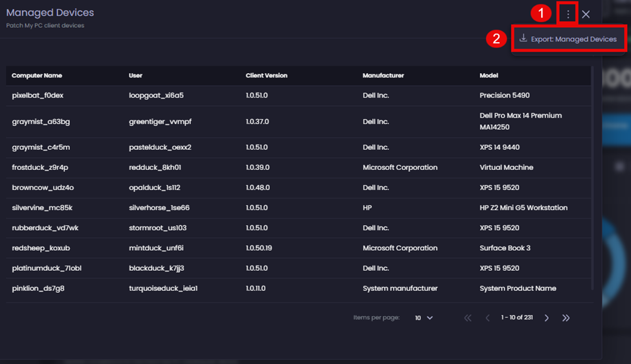631x364 pixels.
Task: Click user loopgoat_xi6a5
Action: point(156,95)
